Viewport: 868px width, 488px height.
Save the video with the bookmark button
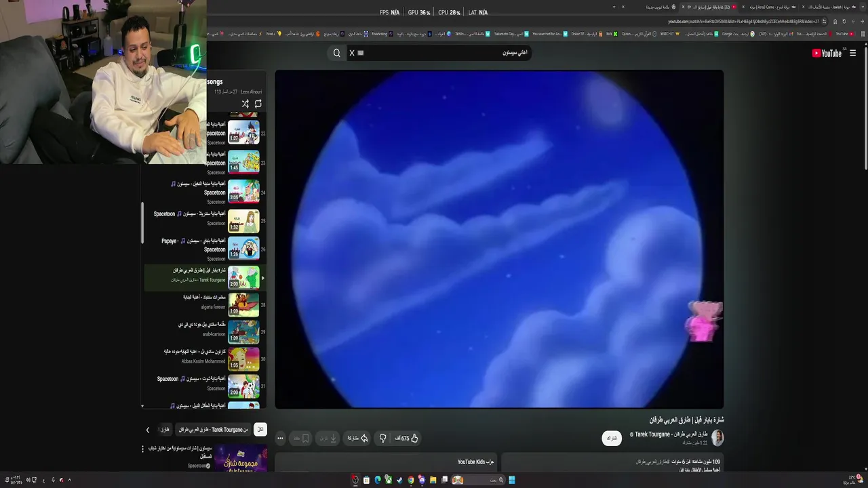[x=301, y=438]
